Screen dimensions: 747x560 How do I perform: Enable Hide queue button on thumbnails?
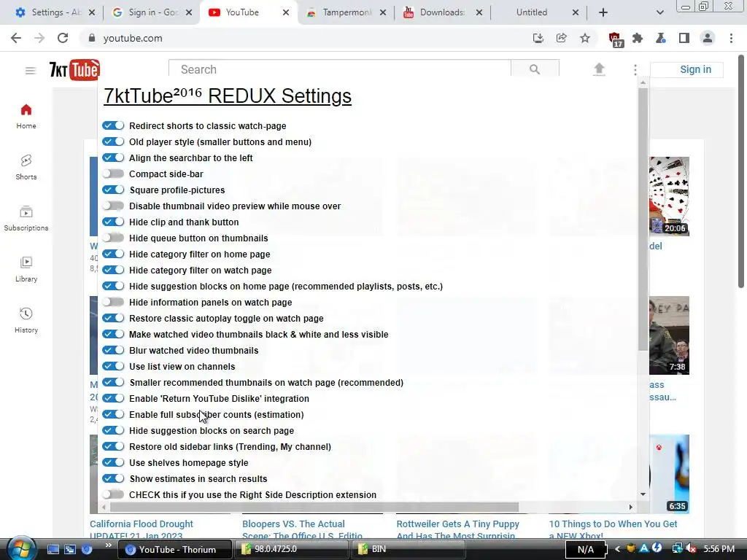113,238
